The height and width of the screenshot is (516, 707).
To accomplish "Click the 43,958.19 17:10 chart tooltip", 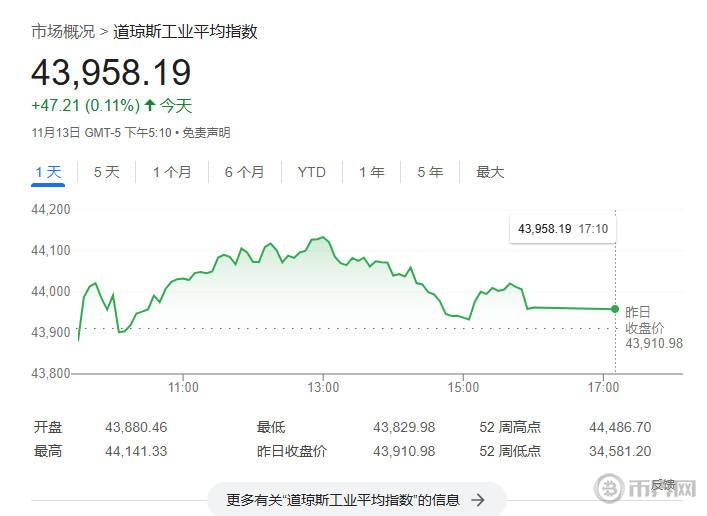I will coord(563,229).
